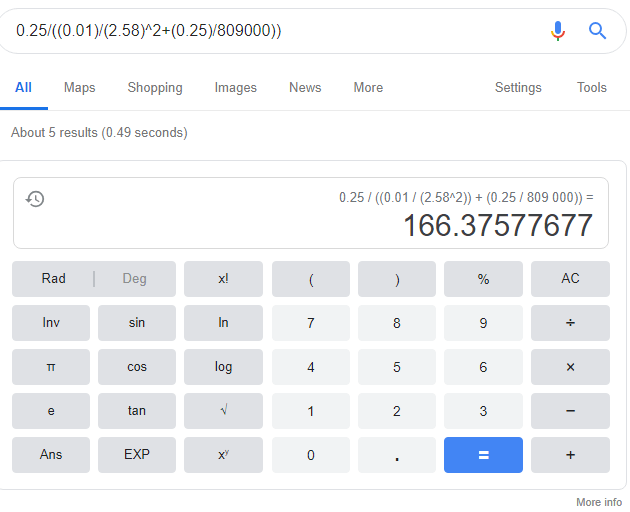Image resolution: width=630 pixels, height=512 pixels.
Task: Switch calculator to Rad mode
Action: click(54, 279)
